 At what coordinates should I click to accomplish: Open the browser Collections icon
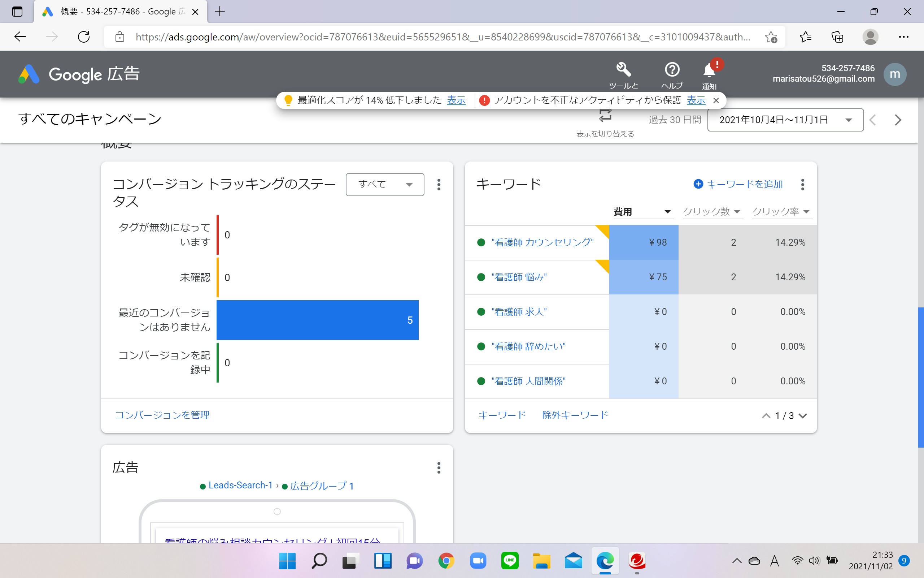tap(837, 37)
